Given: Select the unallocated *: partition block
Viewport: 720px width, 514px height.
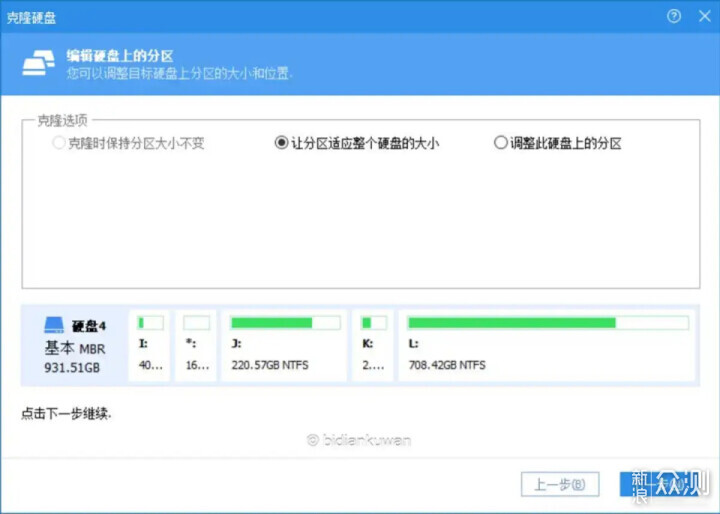Looking at the screenshot, I should [x=196, y=345].
